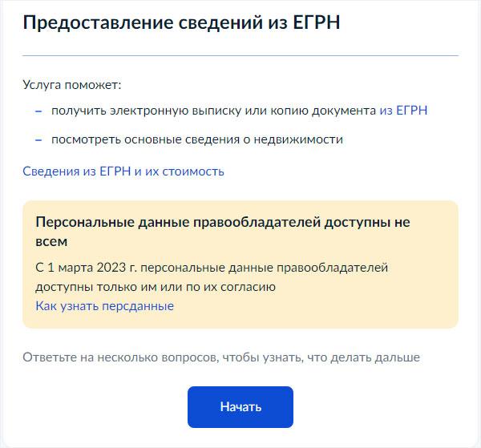481x448 pixels.
Task: Click the line «доступны только им или по их согласию»
Action: [156, 286]
